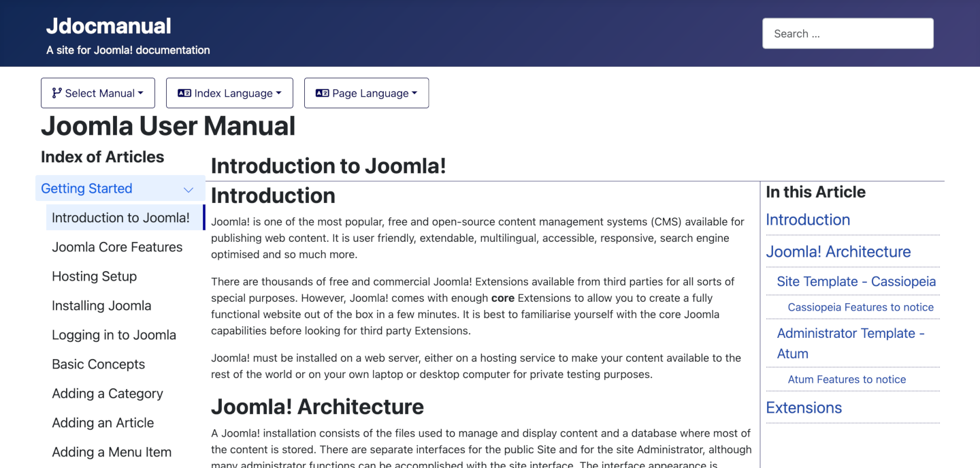980x468 pixels.
Task: Click the Index of Articles heading
Action: [x=102, y=157]
